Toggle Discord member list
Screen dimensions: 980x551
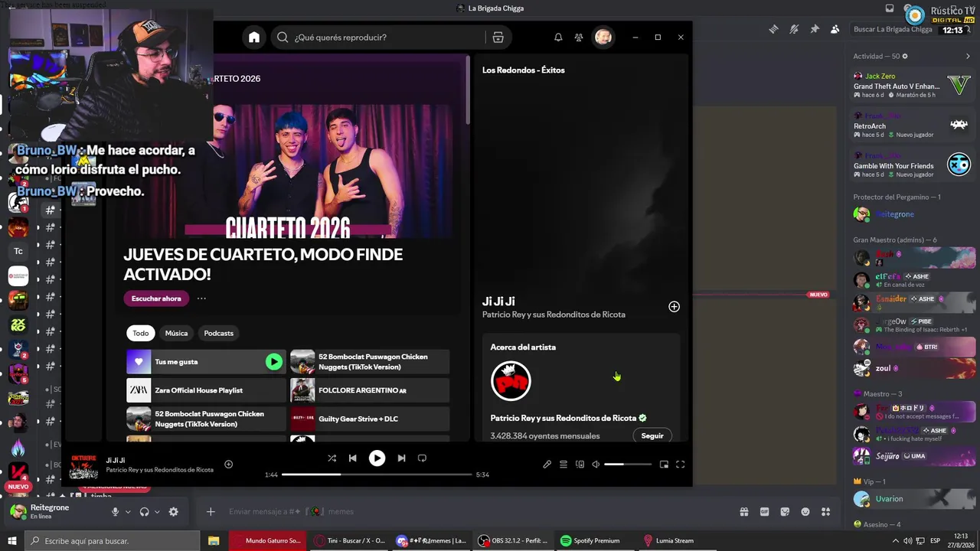(835, 29)
